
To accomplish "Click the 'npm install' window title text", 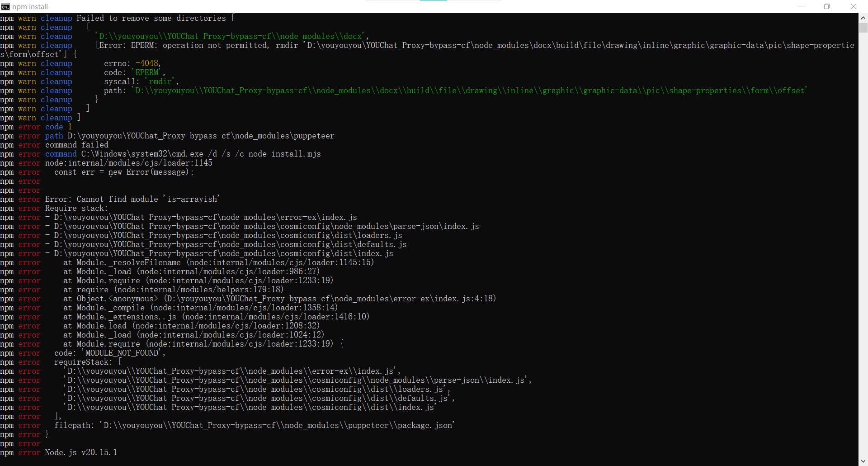I will tap(30, 6).
